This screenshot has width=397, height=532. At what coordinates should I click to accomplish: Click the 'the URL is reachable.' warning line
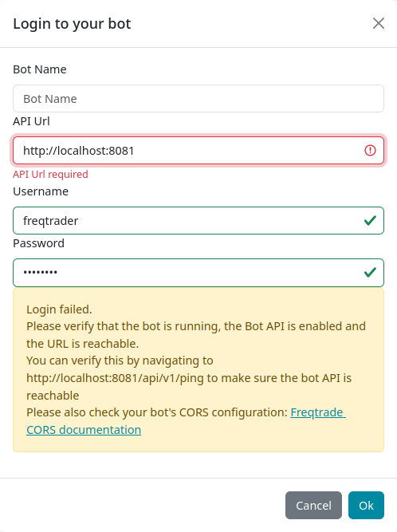pyautogui.click(x=83, y=344)
